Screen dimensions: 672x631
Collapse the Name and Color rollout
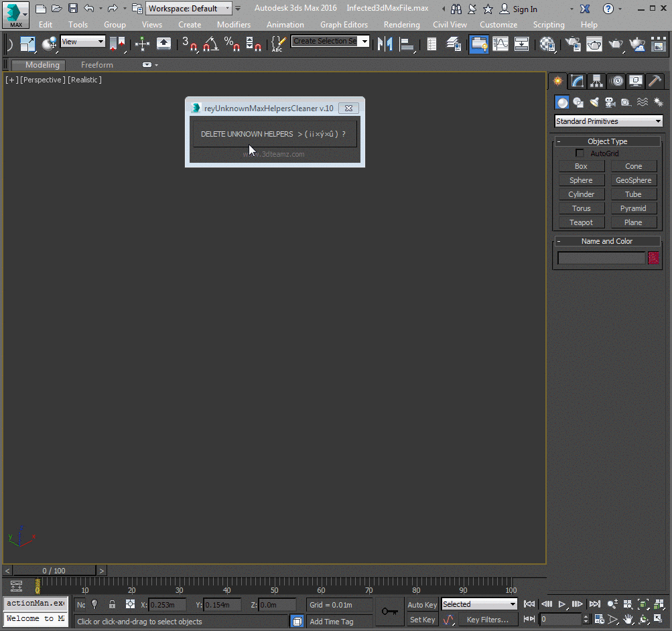coord(607,241)
